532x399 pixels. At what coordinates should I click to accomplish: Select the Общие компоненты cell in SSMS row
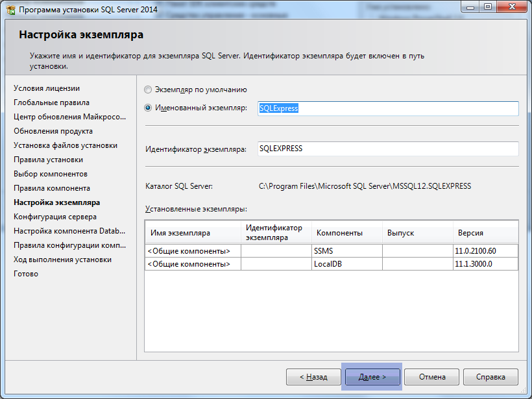pyautogui.click(x=193, y=251)
